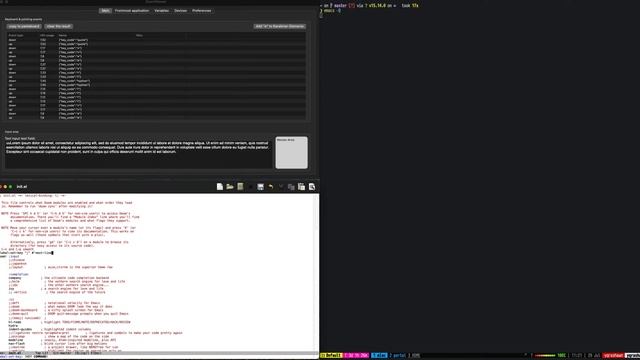This screenshot has width=640, height=360.
Task: Click the 'emacs -Q' command line in the terminal
Action: click(x=332, y=11)
